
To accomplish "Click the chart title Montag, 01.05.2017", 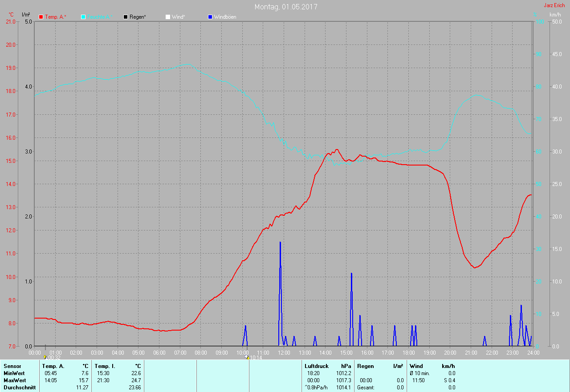I will (x=285, y=7).
